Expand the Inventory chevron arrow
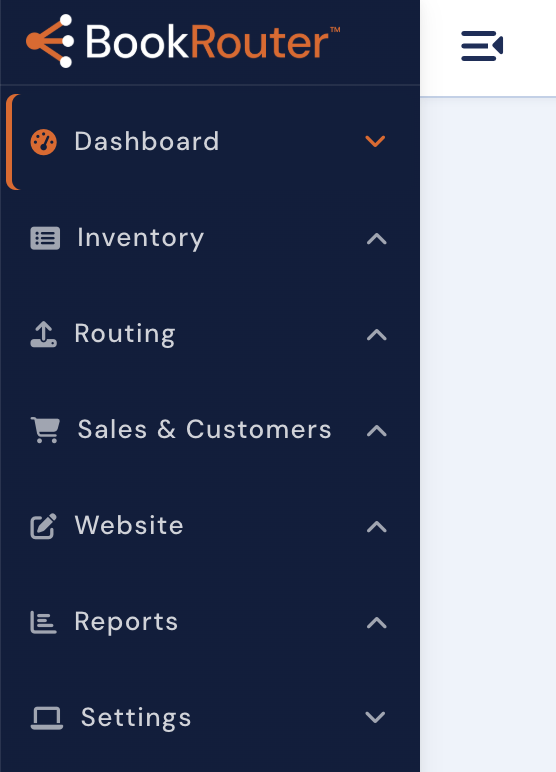 pyautogui.click(x=377, y=239)
